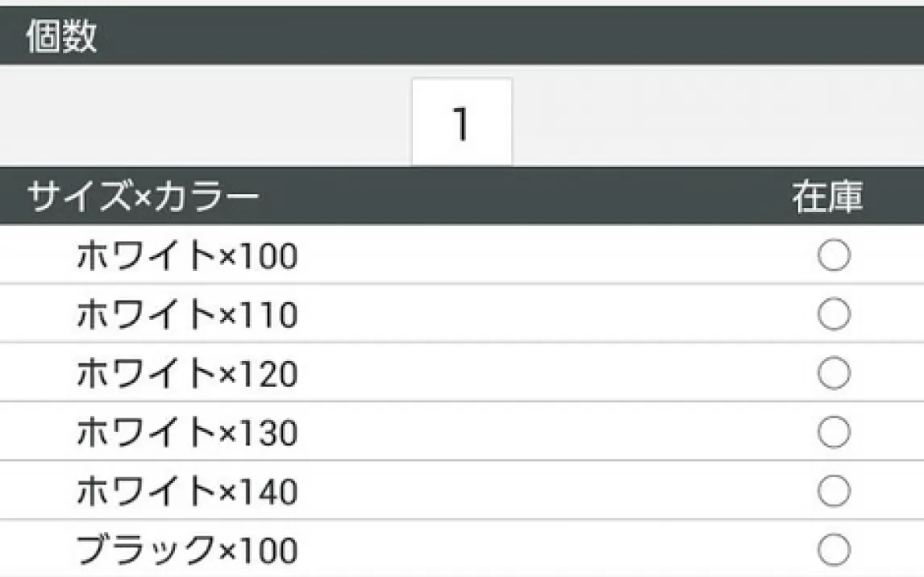
Task: Select the ホワイト×100 stock circle
Action: (x=833, y=256)
